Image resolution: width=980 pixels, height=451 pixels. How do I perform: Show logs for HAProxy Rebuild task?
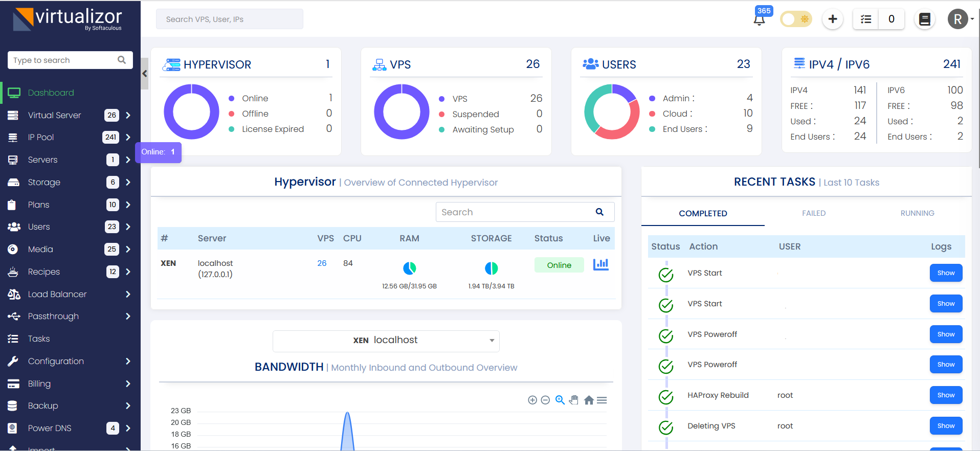(946, 395)
